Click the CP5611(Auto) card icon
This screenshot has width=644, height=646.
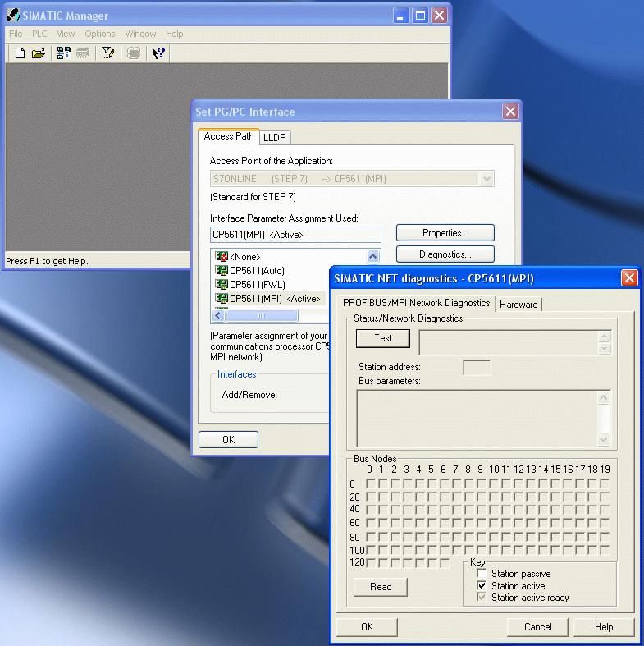pyautogui.click(x=222, y=271)
